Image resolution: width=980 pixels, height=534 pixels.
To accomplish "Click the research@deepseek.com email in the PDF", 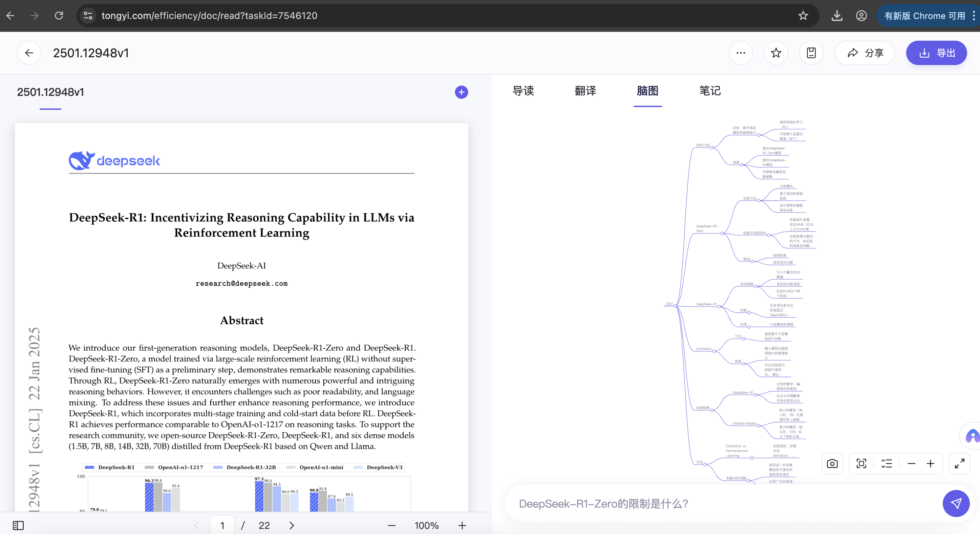I will pyautogui.click(x=241, y=283).
